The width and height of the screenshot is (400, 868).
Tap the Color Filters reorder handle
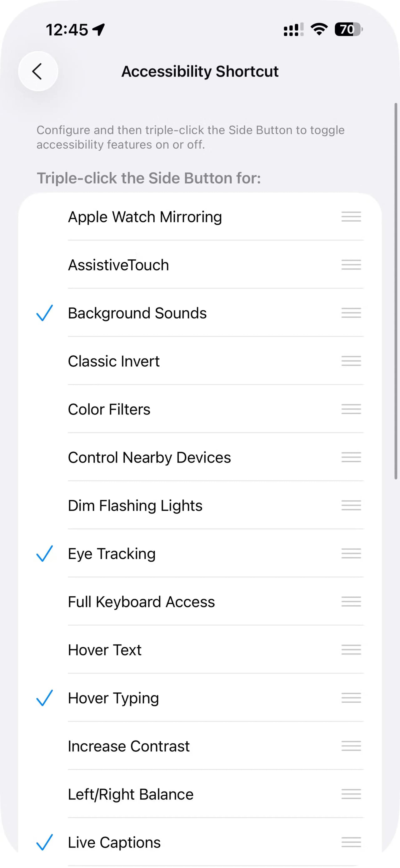351,409
